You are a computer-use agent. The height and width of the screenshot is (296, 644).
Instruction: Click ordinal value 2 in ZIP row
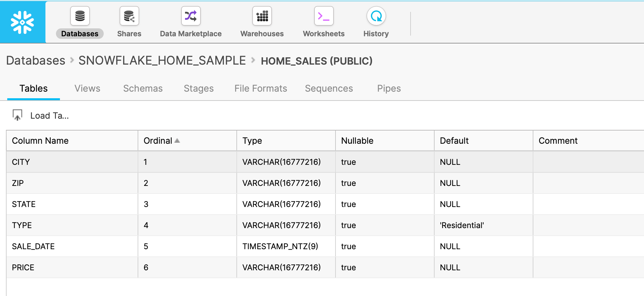click(146, 183)
